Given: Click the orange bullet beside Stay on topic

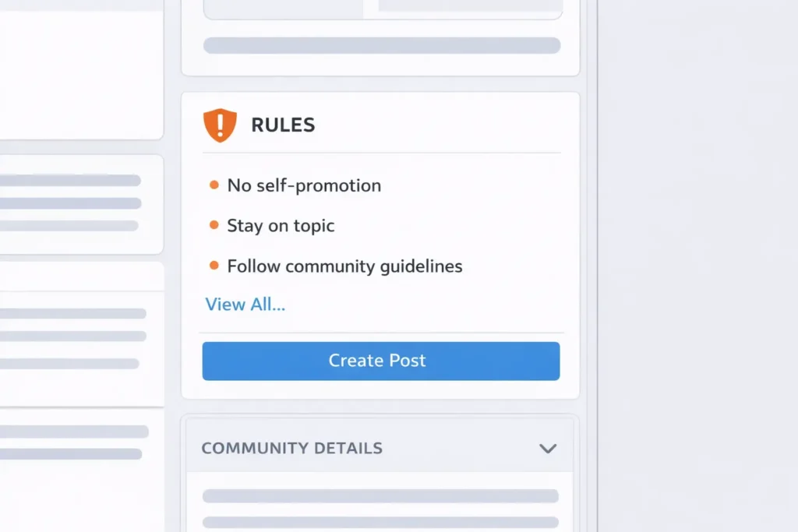Looking at the screenshot, I should (213, 225).
